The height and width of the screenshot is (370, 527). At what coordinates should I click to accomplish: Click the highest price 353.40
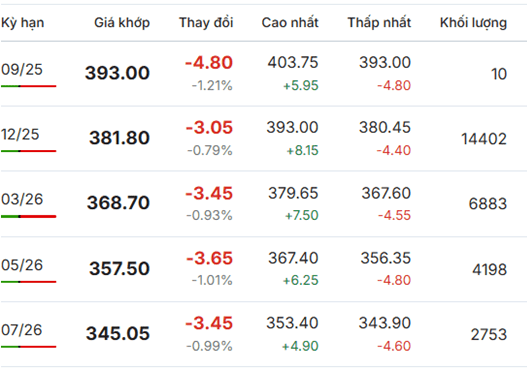[x=292, y=323]
